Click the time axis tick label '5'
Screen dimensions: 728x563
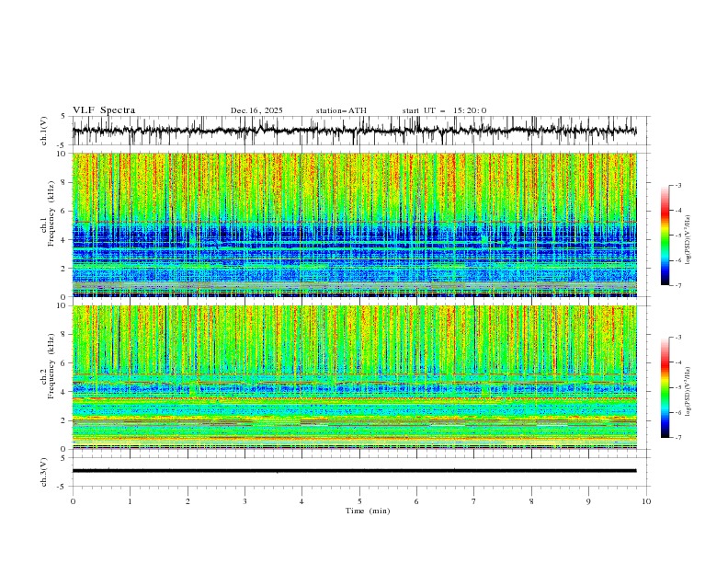pos(359,501)
